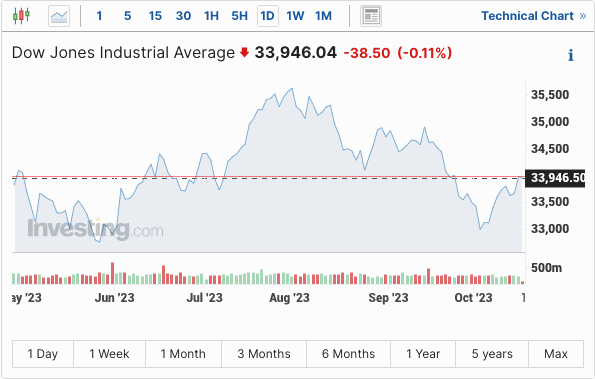Viewport: 595px width, 379px height.
Task: Click the Dow Jones Industrial Average title
Action: tap(123, 53)
